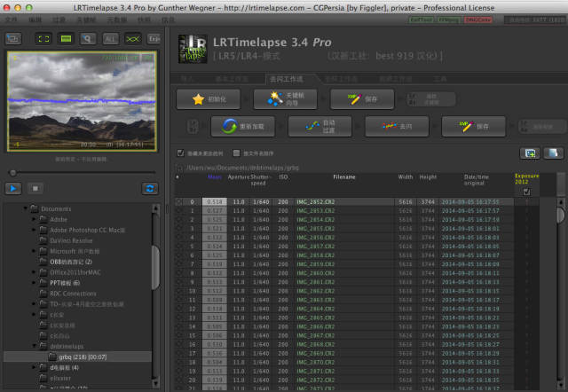
Task: Click the cloudy mountain preview image
Action: (83, 101)
